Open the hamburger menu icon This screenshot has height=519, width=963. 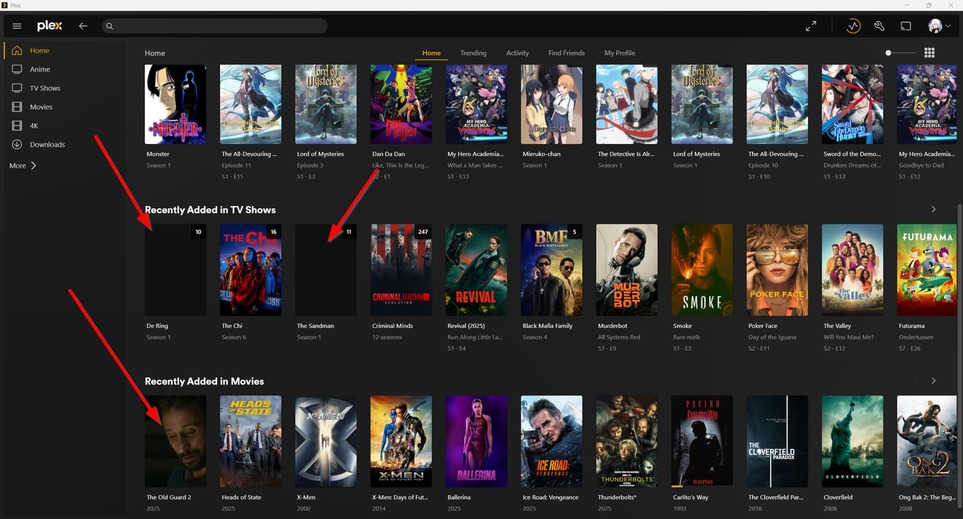click(x=17, y=26)
